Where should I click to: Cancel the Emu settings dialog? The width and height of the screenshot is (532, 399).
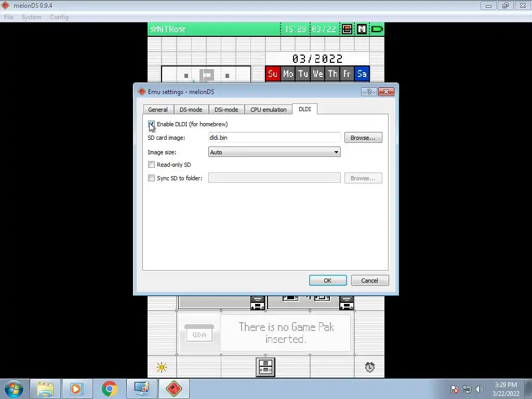tap(370, 281)
